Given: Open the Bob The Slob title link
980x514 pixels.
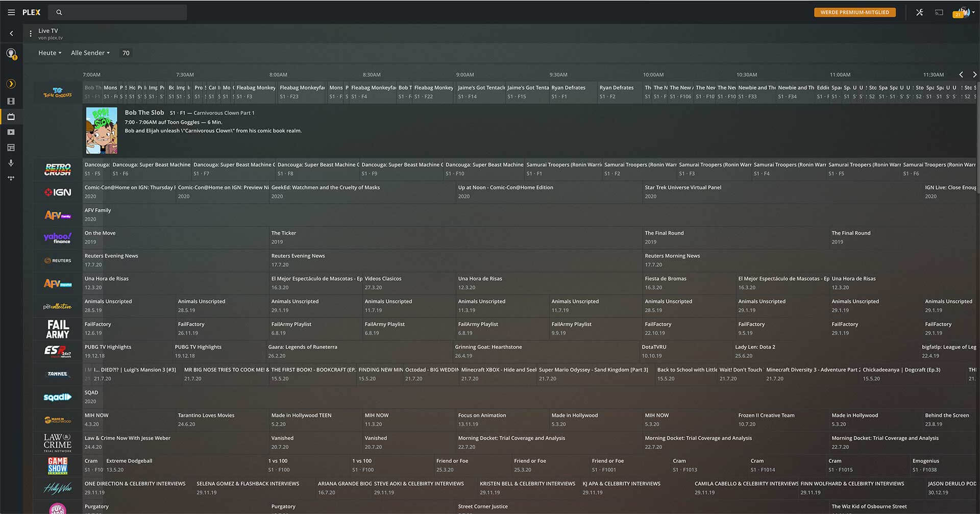Looking at the screenshot, I should (x=144, y=113).
